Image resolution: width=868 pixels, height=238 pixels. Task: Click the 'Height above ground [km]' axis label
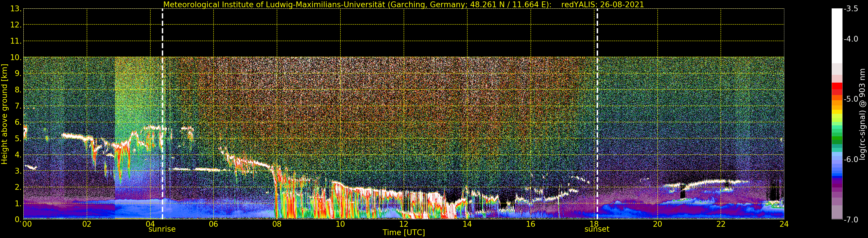(4, 114)
